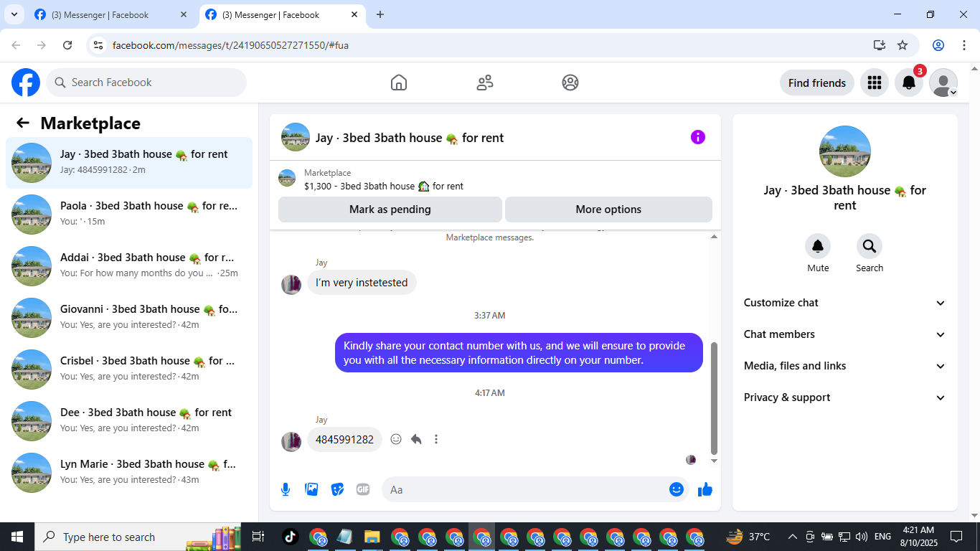Click the chat scrollbar thumb

[714, 398]
